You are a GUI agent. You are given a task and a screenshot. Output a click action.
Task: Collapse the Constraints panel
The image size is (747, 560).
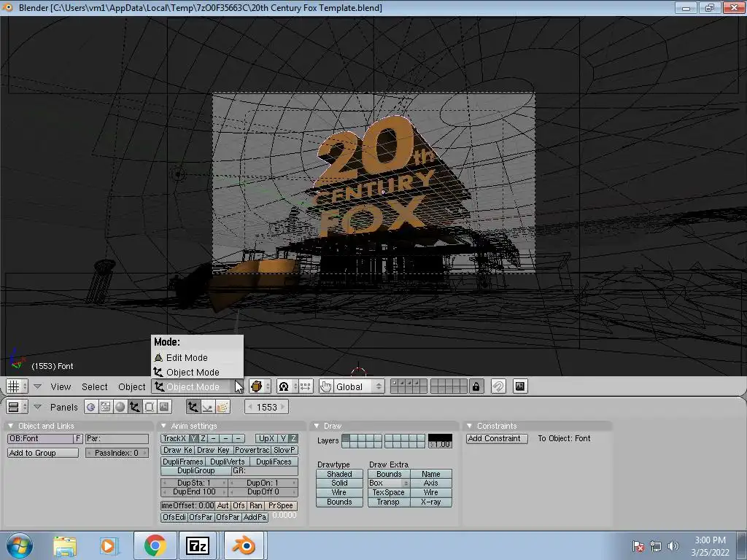coord(469,426)
